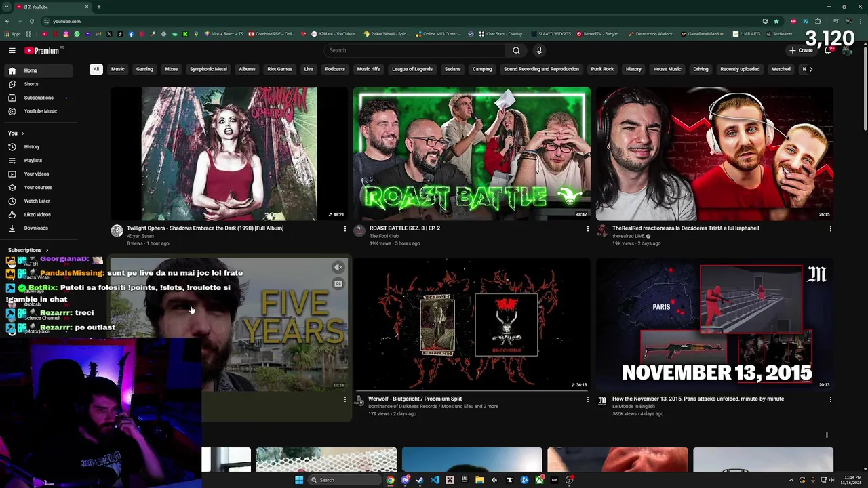868x488 pixels.
Task: Click Æryan Satan channel avatar
Action: tap(117, 231)
